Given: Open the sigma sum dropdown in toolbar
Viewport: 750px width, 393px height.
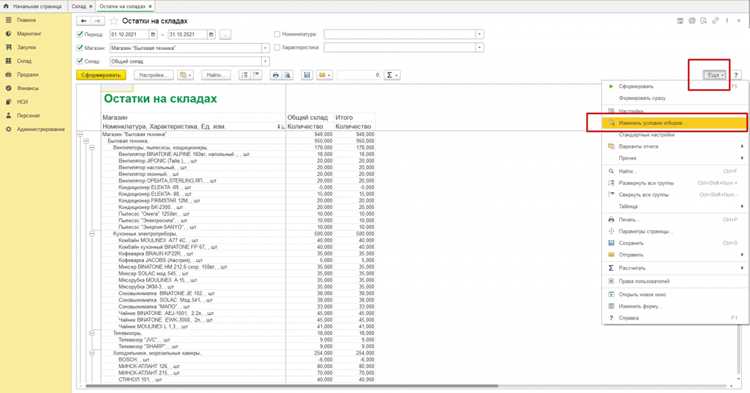Looking at the screenshot, I should pyautogui.click(x=392, y=75).
